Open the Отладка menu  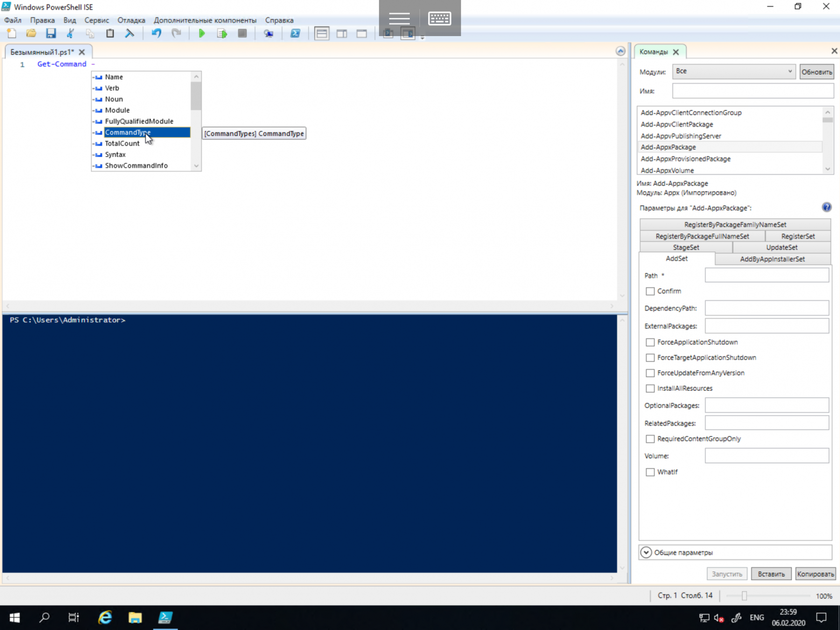tap(131, 20)
